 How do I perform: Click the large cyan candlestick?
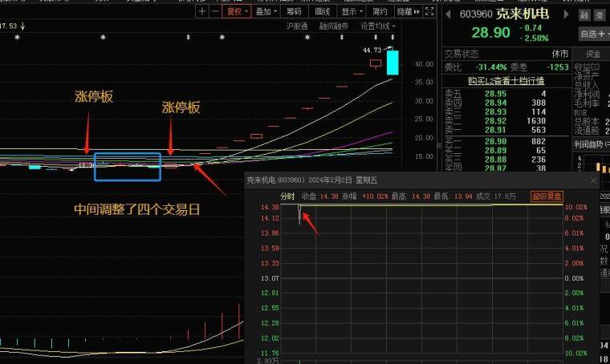click(x=392, y=63)
